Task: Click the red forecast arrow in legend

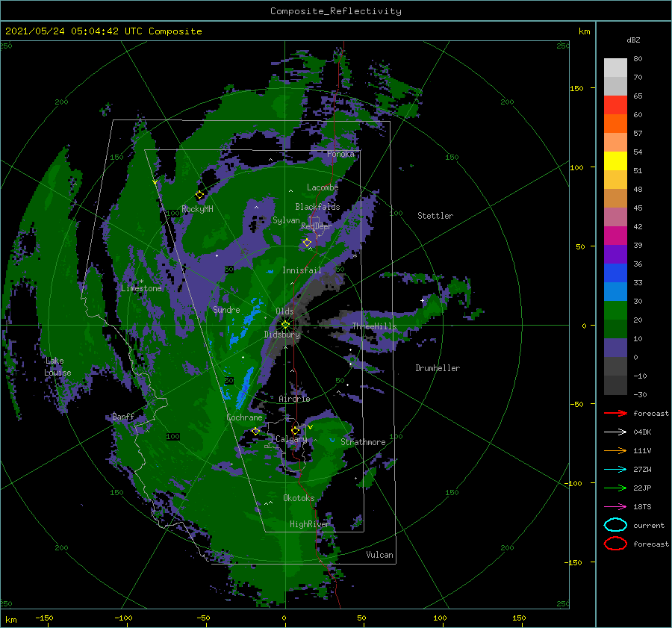Action: click(615, 413)
